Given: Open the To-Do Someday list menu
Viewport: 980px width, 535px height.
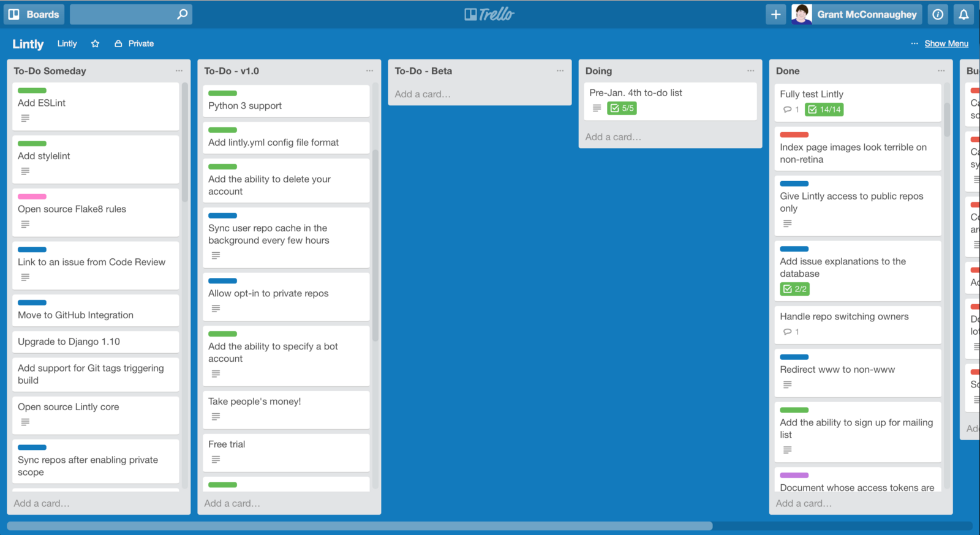Looking at the screenshot, I should click(x=179, y=71).
